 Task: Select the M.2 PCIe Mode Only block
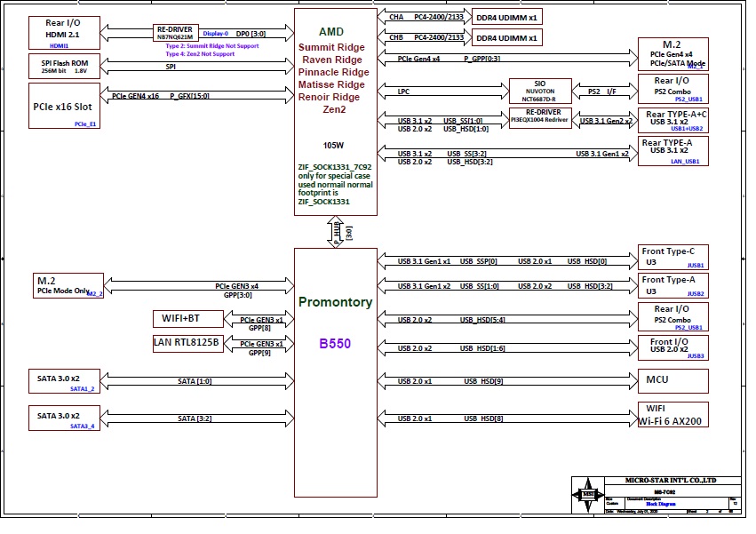click(68, 285)
